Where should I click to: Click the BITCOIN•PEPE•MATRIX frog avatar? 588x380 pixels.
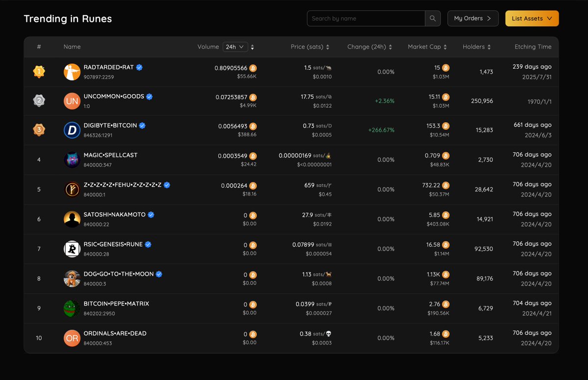pyautogui.click(x=72, y=308)
